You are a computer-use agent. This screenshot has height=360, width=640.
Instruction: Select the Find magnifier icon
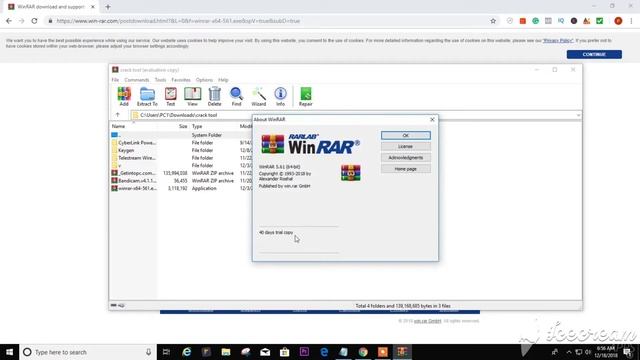(236, 97)
